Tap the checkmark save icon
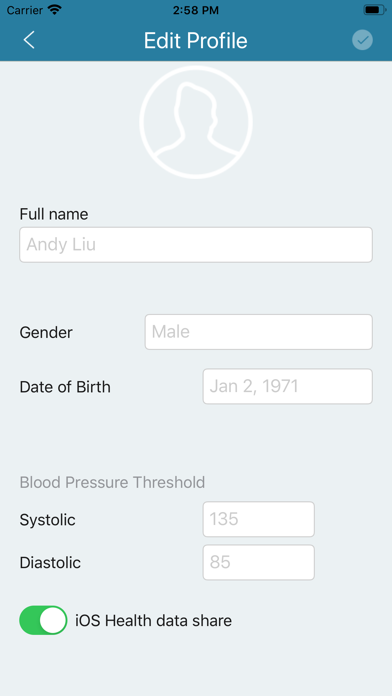Image resolution: width=392 pixels, height=696 pixels. (x=362, y=40)
